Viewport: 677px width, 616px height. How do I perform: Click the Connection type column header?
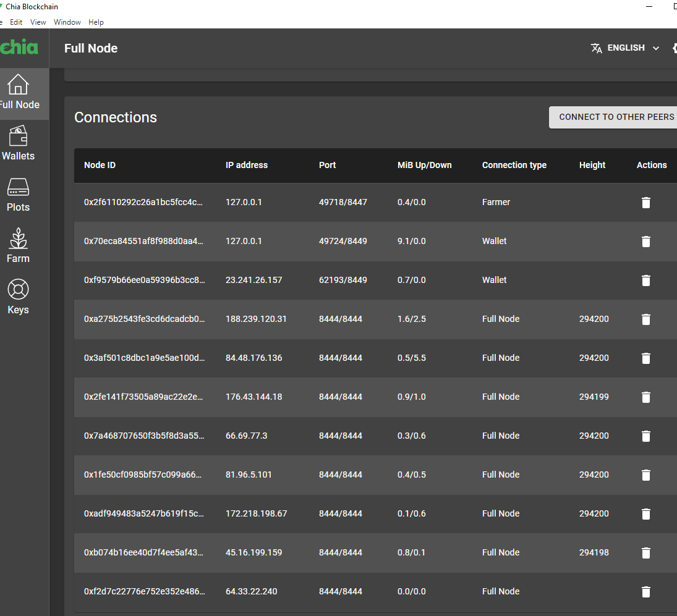514,165
